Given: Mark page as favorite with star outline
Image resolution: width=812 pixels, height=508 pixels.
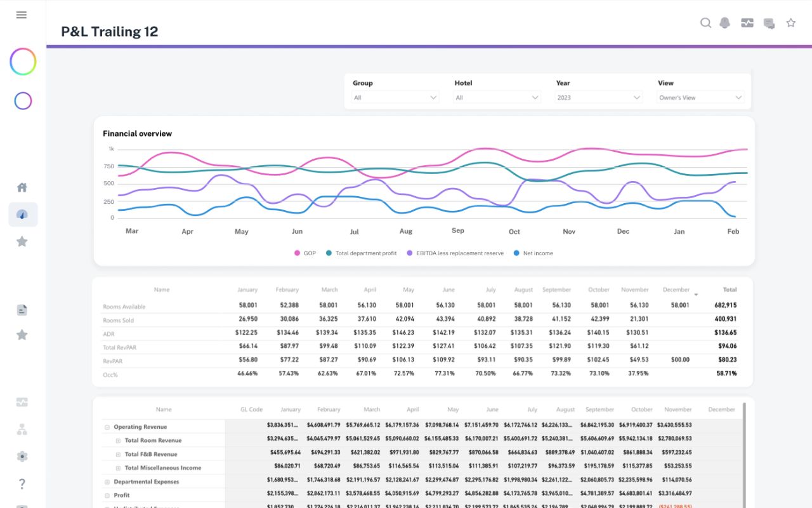Looking at the screenshot, I should (x=790, y=23).
